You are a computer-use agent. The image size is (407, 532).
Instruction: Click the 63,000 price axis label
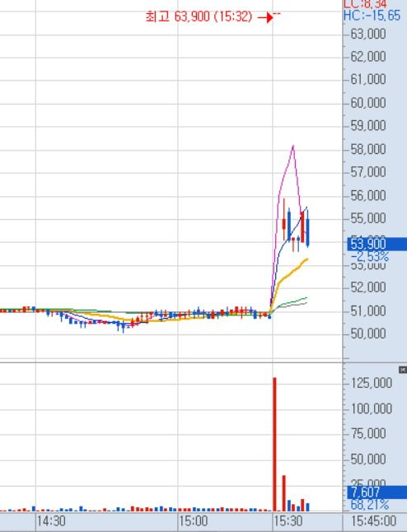(x=368, y=34)
